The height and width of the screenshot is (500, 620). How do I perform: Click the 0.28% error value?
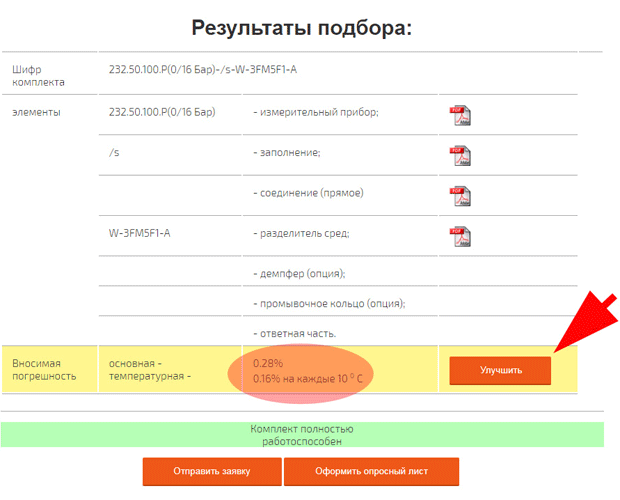(x=268, y=363)
